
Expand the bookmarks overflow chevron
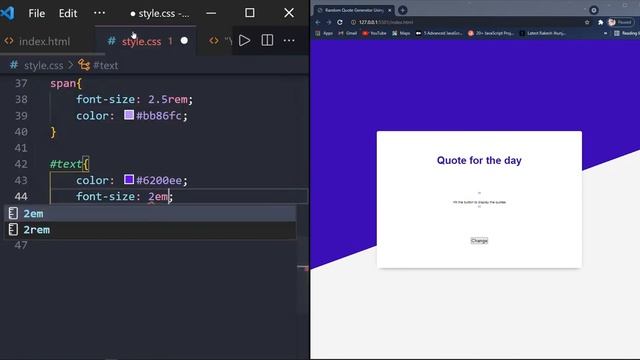tap(606, 33)
